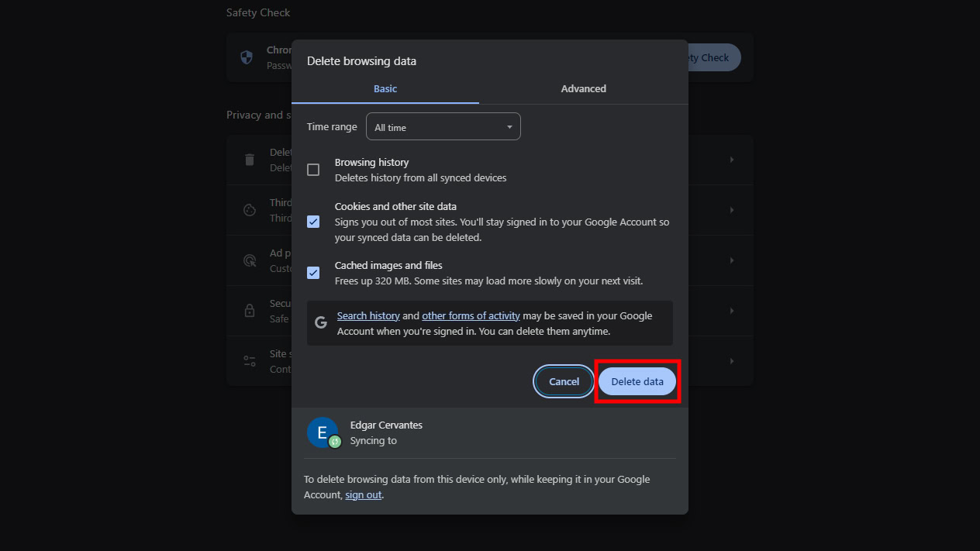Select the Basic tab
Screen dimensions: 980x551
click(385, 88)
